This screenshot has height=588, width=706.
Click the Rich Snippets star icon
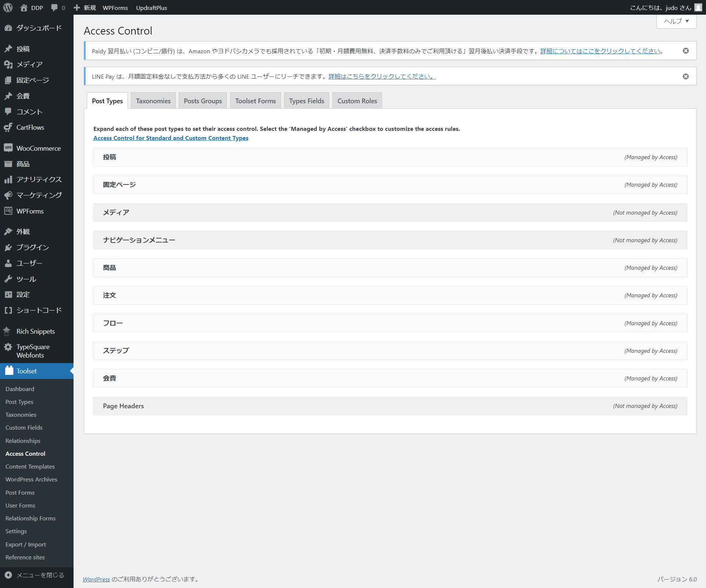point(7,331)
